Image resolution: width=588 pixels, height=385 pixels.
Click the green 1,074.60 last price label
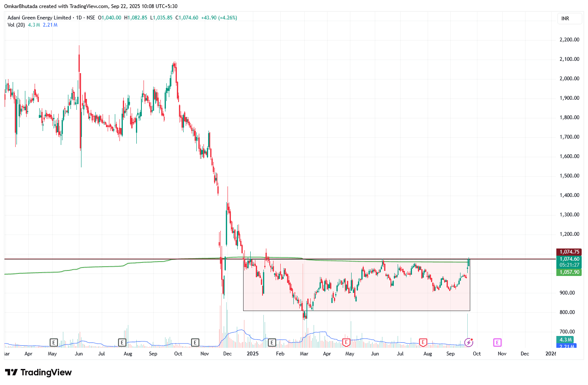[x=569, y=259]
